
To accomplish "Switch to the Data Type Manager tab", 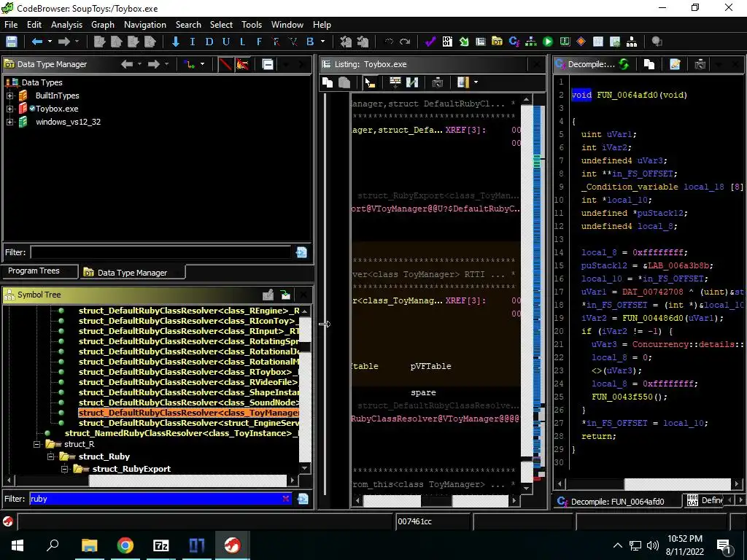I will coord(132,273).
